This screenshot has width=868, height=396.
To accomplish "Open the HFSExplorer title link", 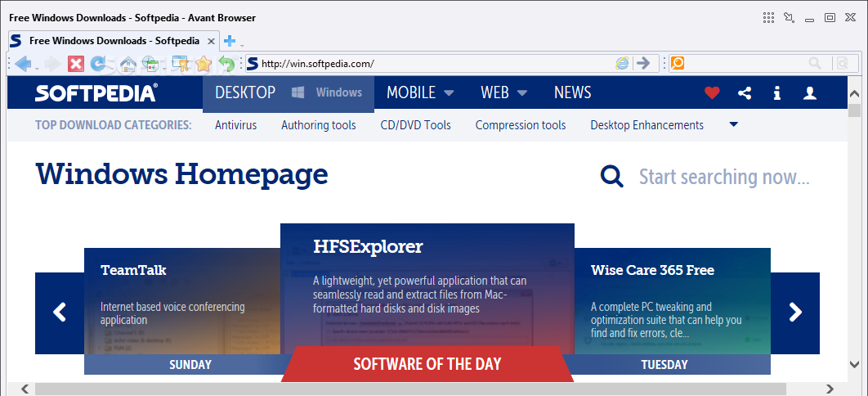I will (x=368, y=246).
